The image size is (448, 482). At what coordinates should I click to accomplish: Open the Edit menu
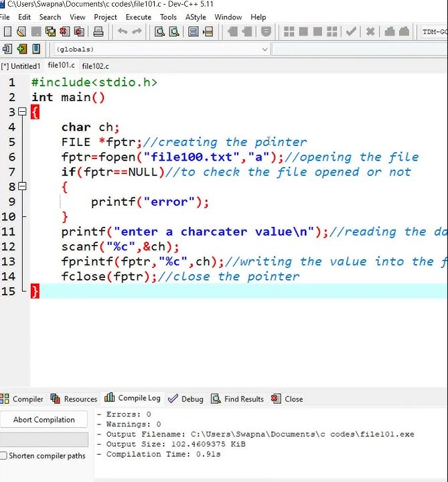click(x=24, y=17)
